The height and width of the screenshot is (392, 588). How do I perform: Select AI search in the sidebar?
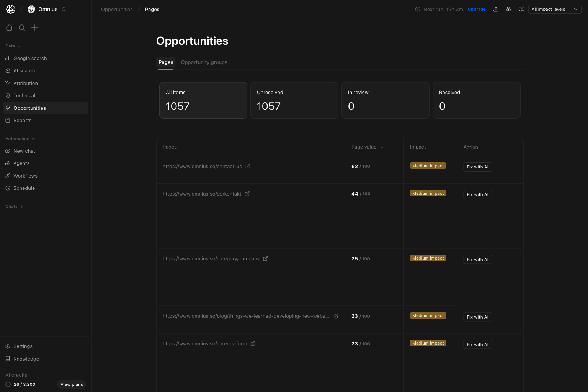coord(24,70)
